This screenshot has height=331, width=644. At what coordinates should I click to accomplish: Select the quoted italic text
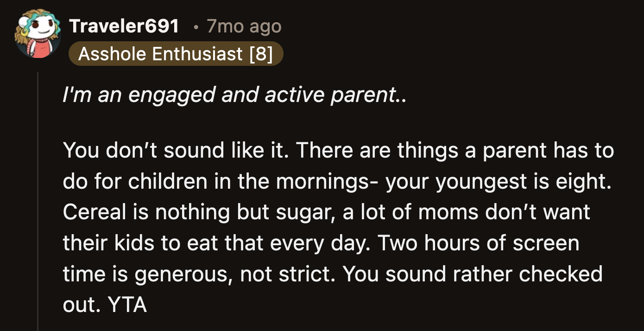click(234, 94)
